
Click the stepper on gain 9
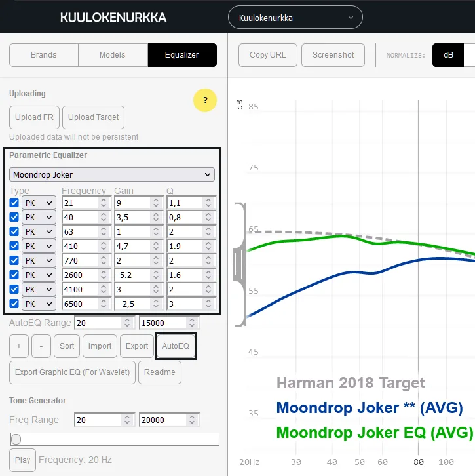(x=156, y=203)
